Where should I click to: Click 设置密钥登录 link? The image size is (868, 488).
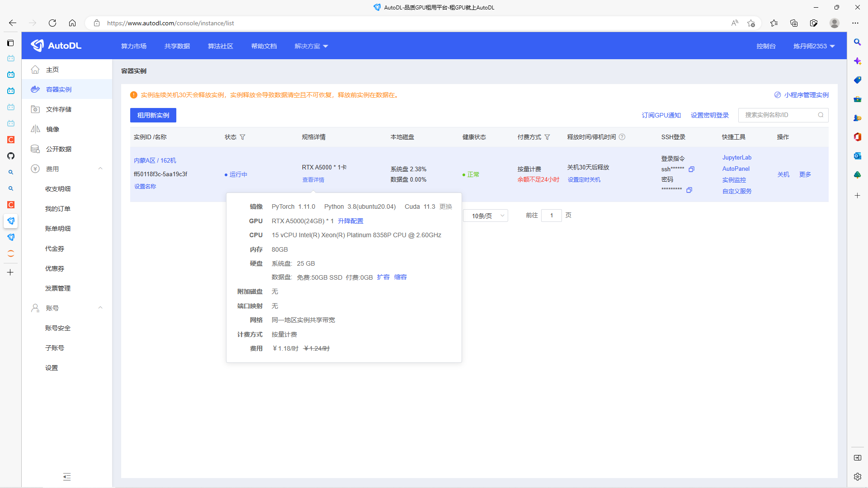[x=710, y=115]
